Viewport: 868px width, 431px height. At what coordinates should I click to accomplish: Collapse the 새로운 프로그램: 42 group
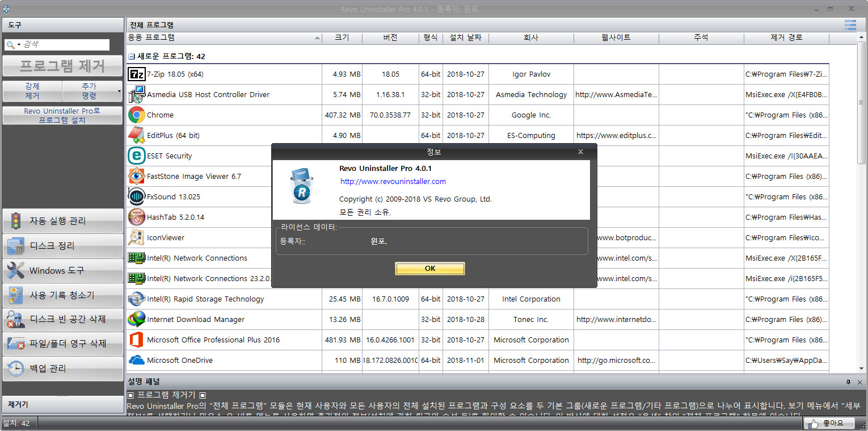[132, 57]
